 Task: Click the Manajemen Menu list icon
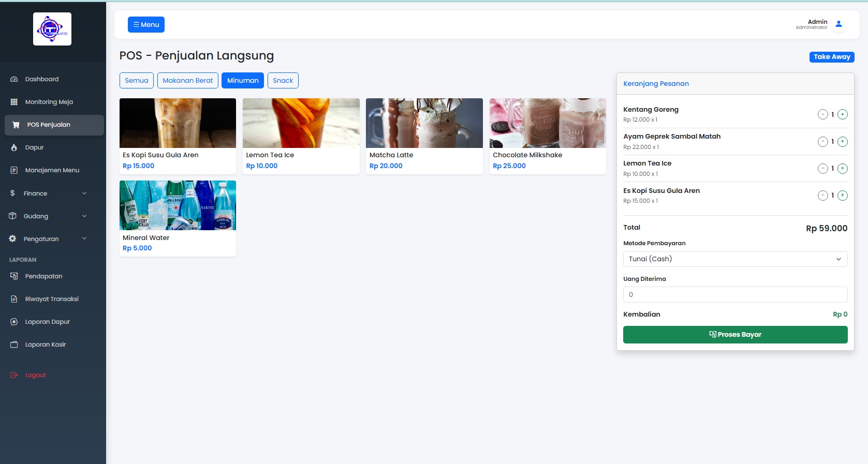pyautogui.click(x=14, y=170)
